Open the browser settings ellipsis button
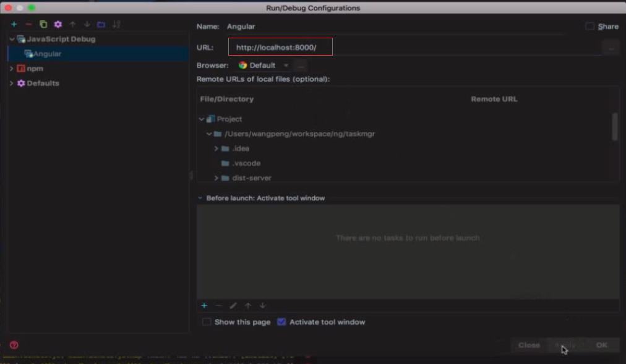Screen dimensions: 626x364 pos(301,66)
